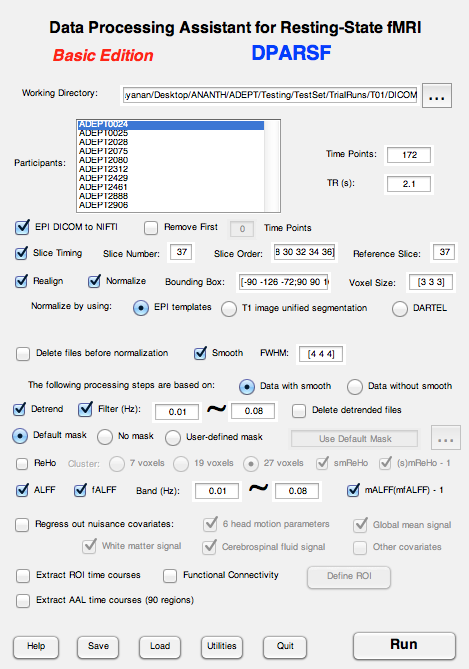Uncheck mALFF(mfALFF) - 1 checkbox
Viewport: 469px width, 669px height.
(x=353, y=490)
